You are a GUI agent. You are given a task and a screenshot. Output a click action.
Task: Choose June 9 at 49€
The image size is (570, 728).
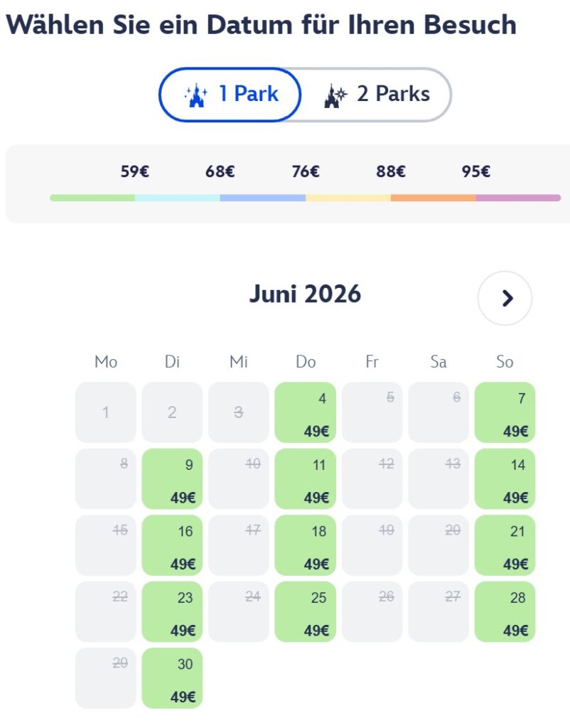pyautogui.click(x=172, y=478)
